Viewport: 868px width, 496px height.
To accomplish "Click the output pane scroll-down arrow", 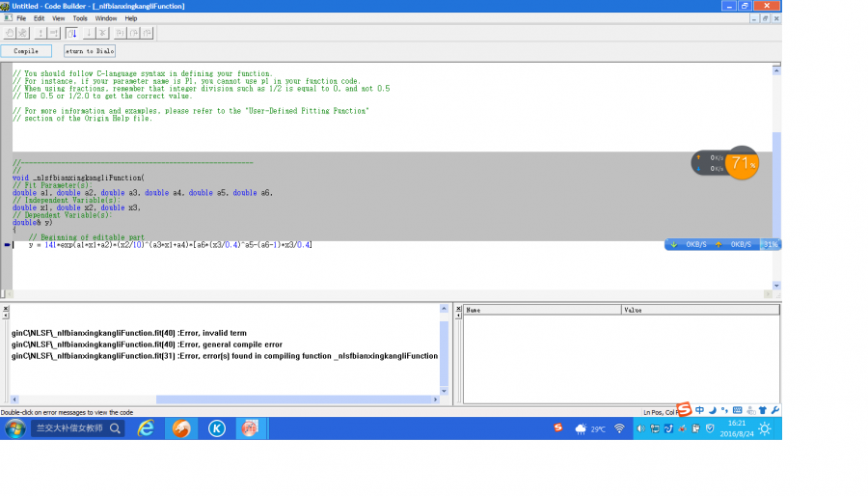I will [x=444, y=391].
